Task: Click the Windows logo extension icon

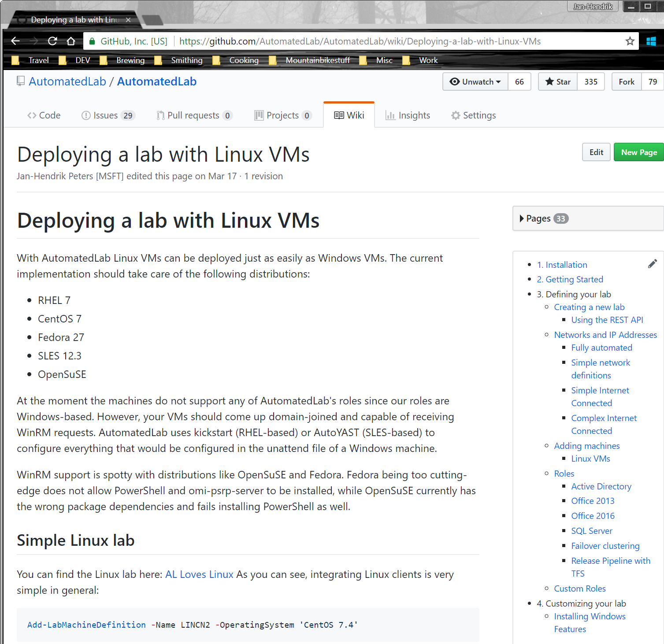Action: tap(651, 41)
